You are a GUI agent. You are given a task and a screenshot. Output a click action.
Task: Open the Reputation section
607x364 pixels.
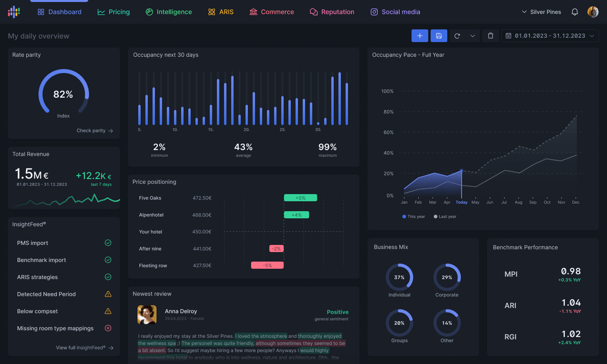(332, 12)
